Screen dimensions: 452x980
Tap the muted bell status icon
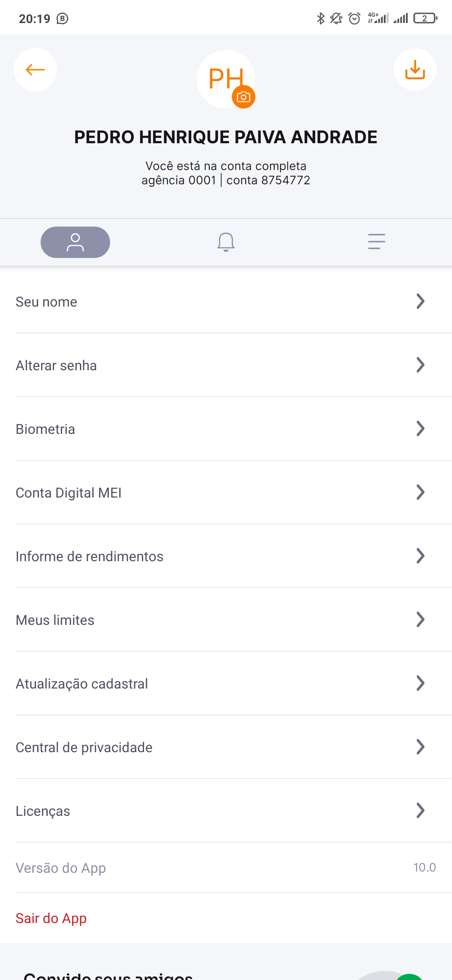[x=336, y=18]
